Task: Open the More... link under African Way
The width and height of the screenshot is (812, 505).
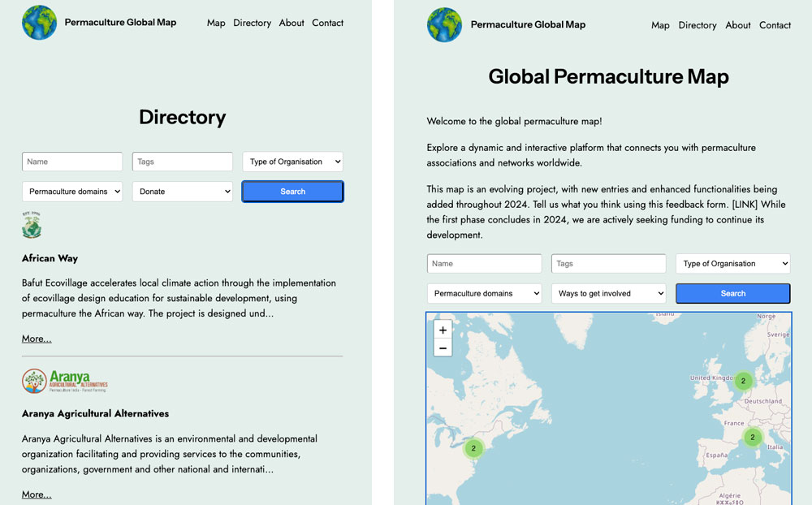Action: click(x=37, y=339)
